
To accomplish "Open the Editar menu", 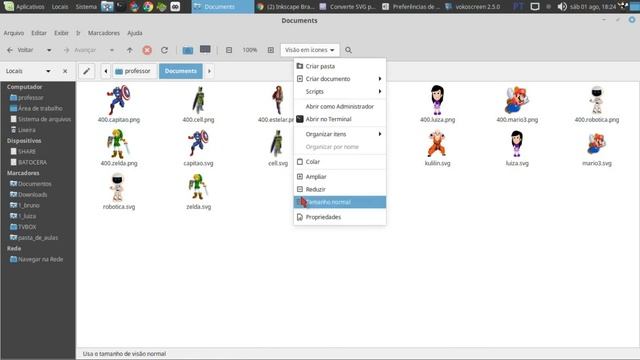I will [x=39, y=33].
